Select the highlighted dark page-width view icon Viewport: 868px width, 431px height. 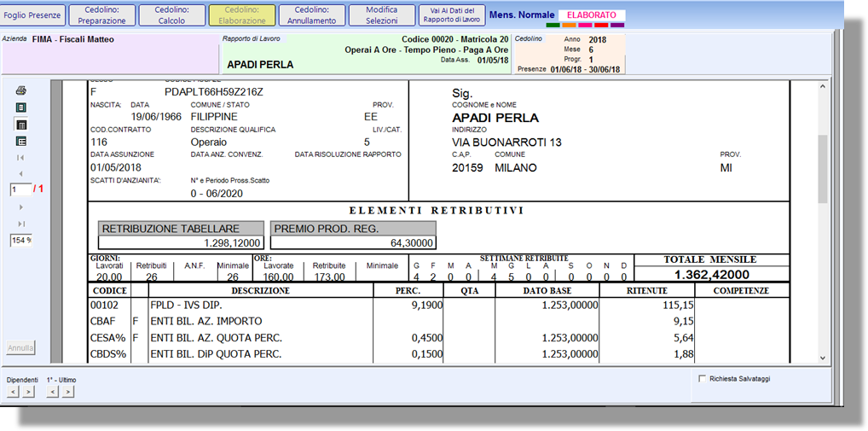pos(21,125)
